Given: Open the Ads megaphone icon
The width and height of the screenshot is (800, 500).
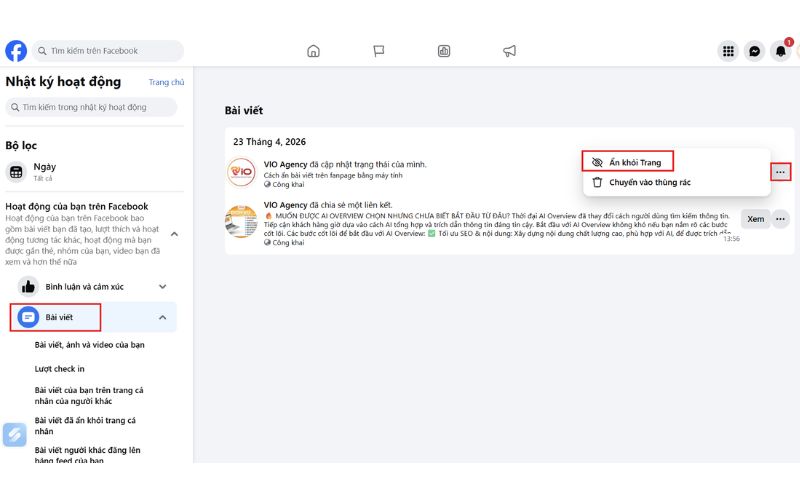Looking at the screenshot, I should pyautogui.click(x=509, y=51).
